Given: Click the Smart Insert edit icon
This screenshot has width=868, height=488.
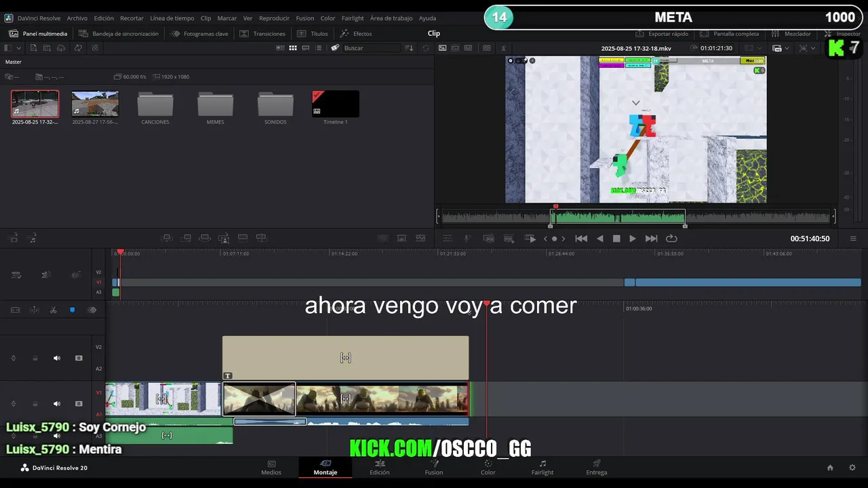Looking at the screenshot, I should tap(167, 238).
